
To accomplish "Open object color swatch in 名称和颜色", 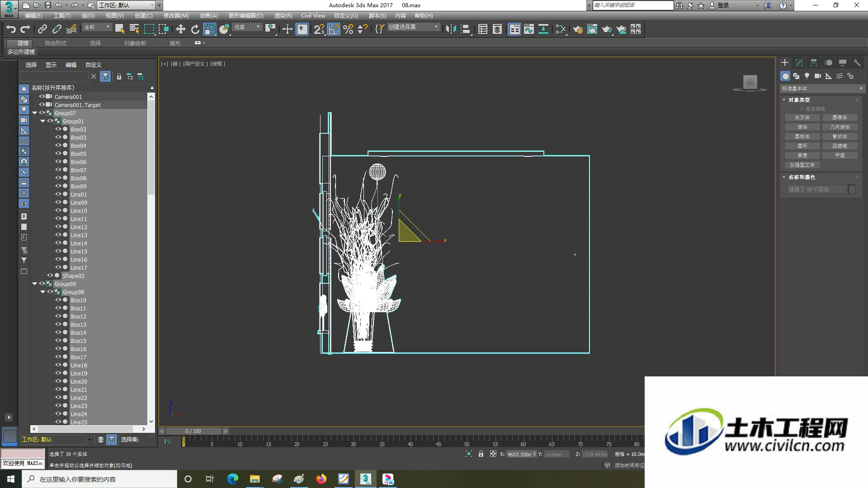I will 852,189.
